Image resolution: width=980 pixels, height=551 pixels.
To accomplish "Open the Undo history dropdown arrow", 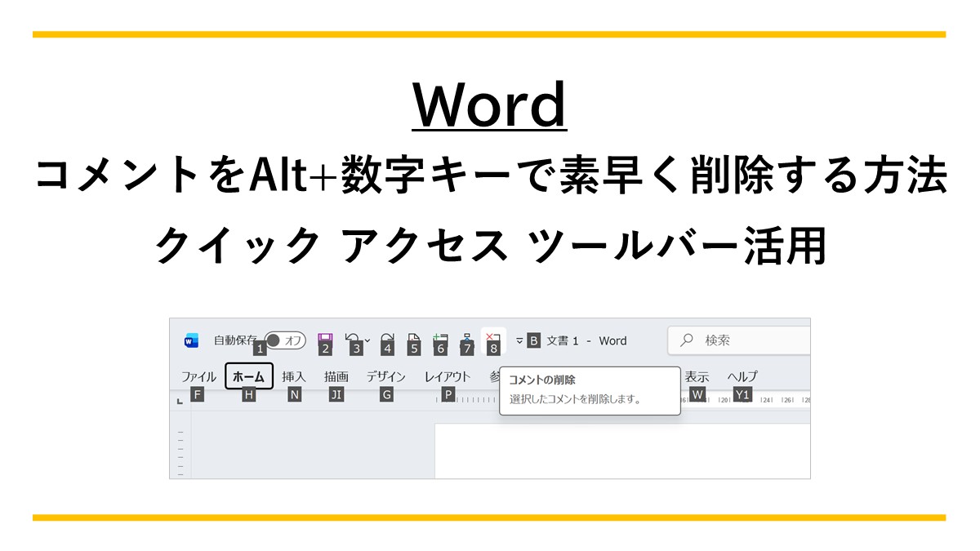I will (367, 340).
